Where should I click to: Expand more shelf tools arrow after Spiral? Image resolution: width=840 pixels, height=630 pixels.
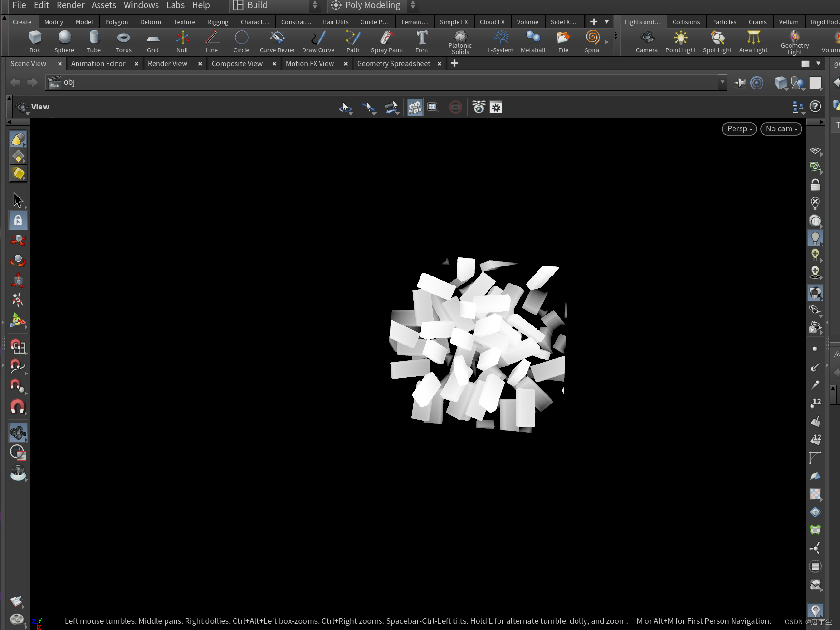[607, 42]
